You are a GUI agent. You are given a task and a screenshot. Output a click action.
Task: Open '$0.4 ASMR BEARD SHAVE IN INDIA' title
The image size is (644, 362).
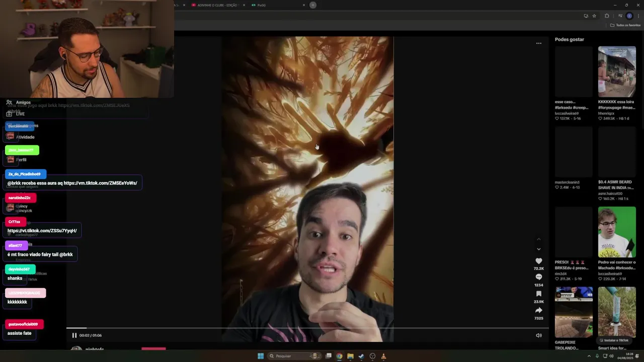point(616,185)
